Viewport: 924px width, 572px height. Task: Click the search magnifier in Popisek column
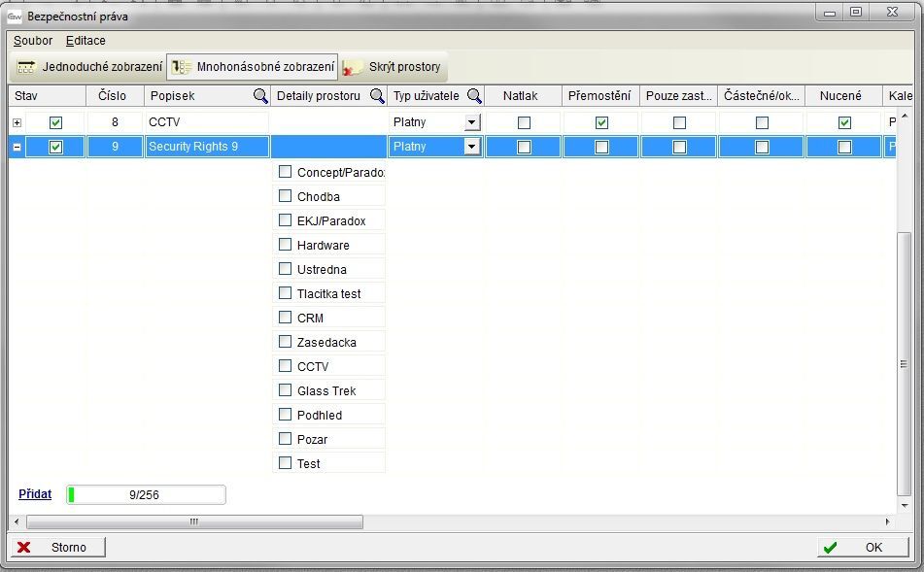point(260,96)
